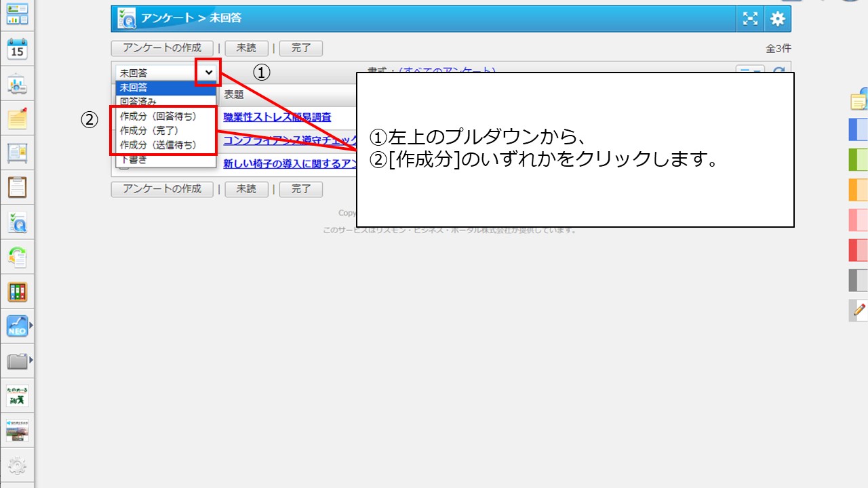Select the green tab at right edge

tap(859, 160)
